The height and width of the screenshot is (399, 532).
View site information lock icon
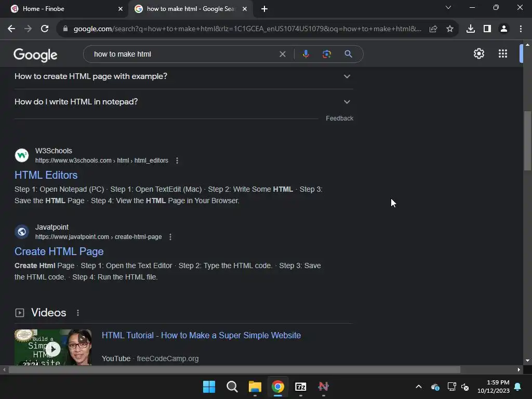[x=65, y=29]
